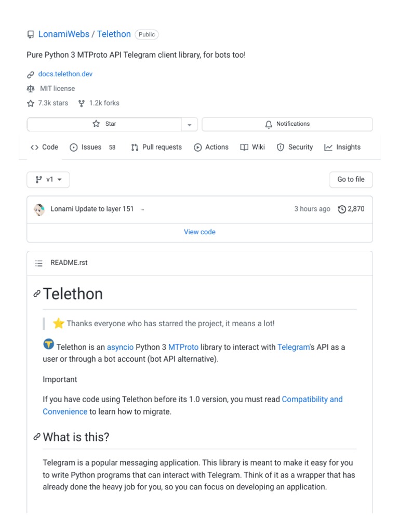The image size is (399, 532).
Task: Click the View code link
Action: 199,232
